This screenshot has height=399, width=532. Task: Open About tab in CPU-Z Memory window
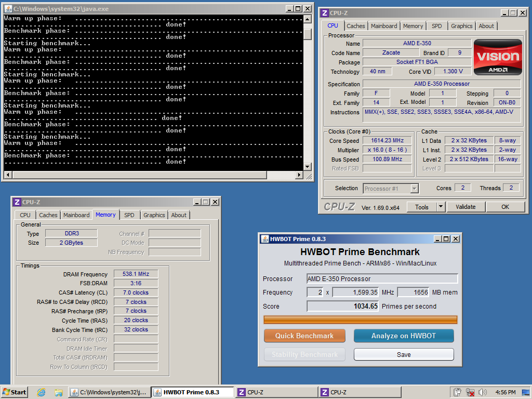(179, 215)
